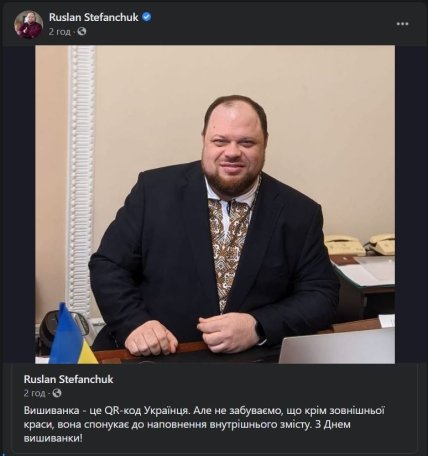This screenshot has width=428, height=456.
Task: Open the Ruslan Stefanchuk profile from the header name
Action: pos(94,17)
